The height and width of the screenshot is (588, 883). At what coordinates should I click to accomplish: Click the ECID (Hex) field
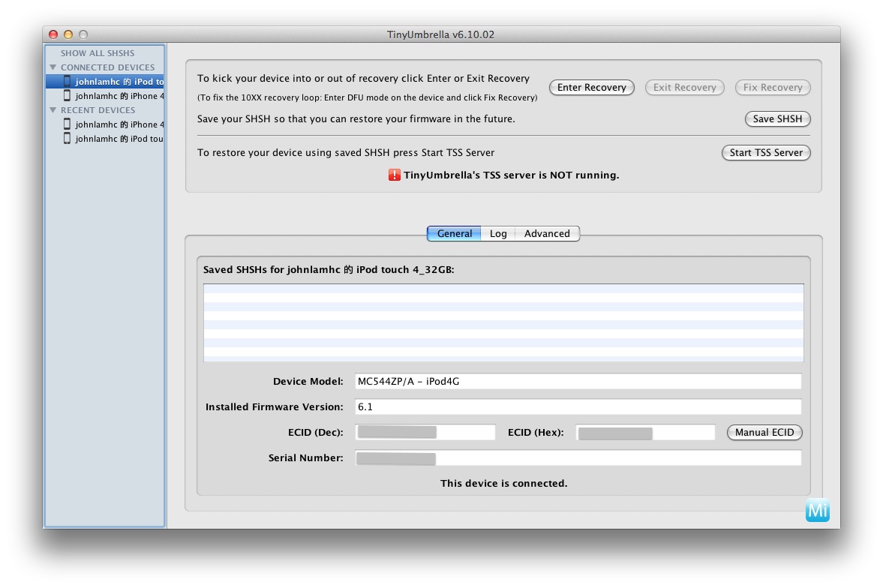coord(645,433)
